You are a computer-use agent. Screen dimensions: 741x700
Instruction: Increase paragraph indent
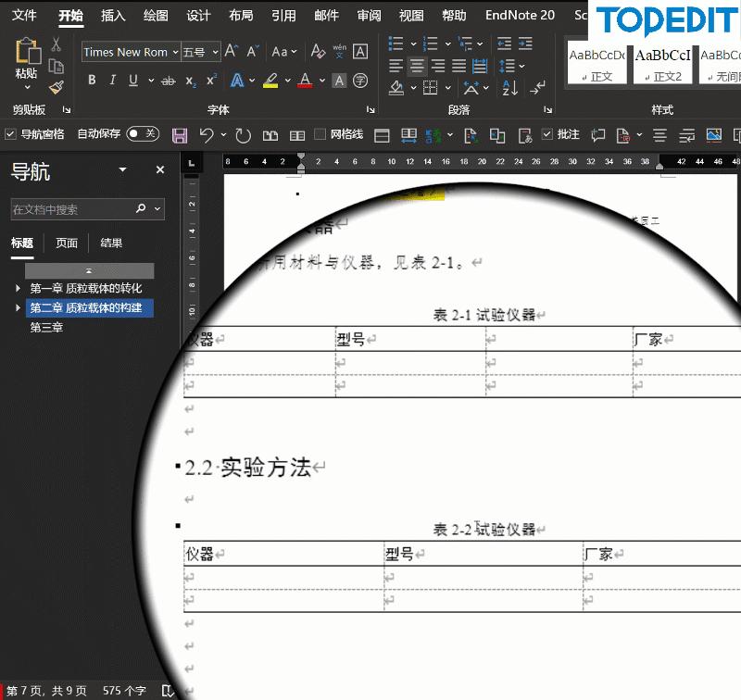point(525,44)
